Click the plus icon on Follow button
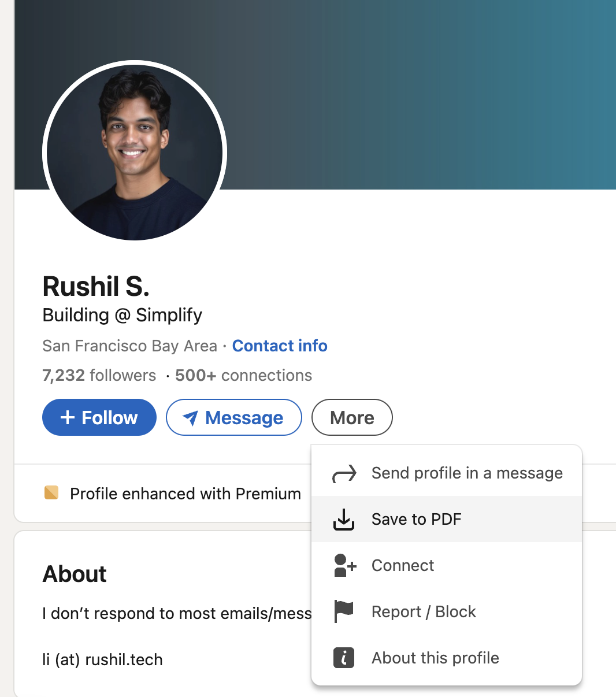This screenshot has height=697, width=616. pos(68,417)
